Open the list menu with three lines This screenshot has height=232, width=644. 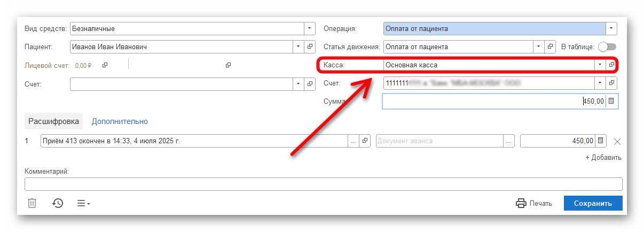[x=84, y=203]
